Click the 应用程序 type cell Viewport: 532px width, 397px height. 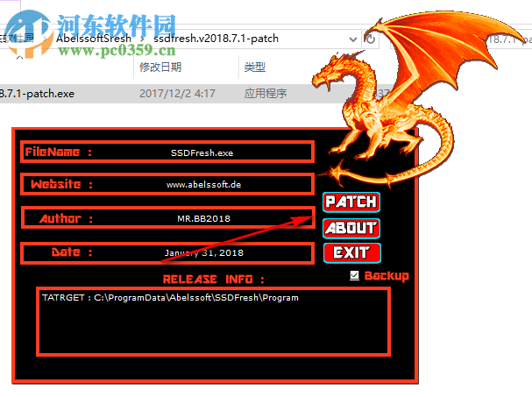(x=266, y=94)
